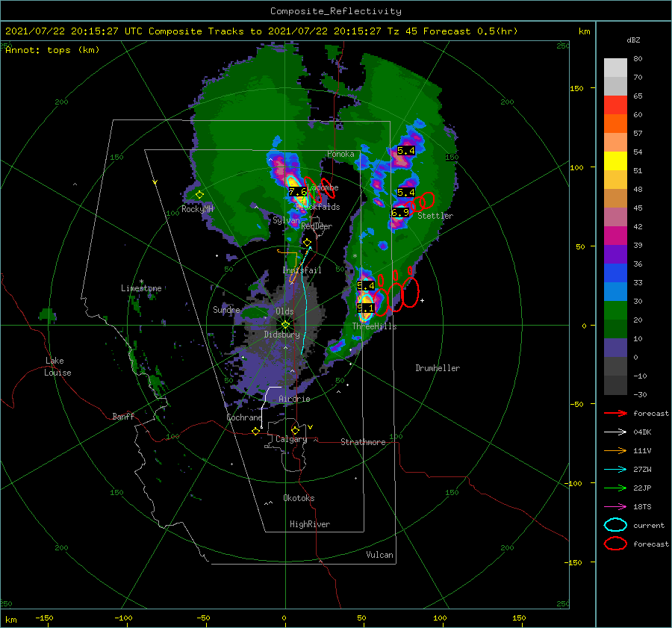Click the lightest gray 80 dBZ swatch
The width and height of the screenshot is (672, 628).
pyautogui.click(x=615, y=67)
